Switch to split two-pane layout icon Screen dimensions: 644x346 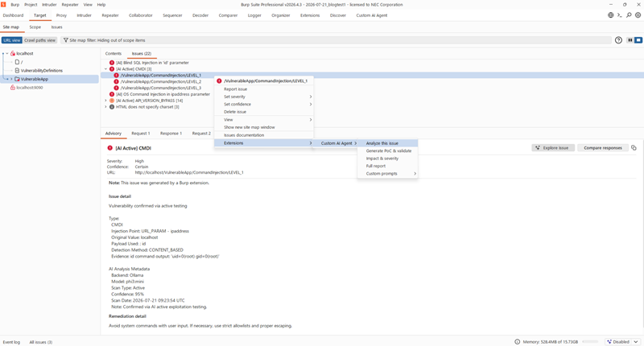[x=630, y=40]
